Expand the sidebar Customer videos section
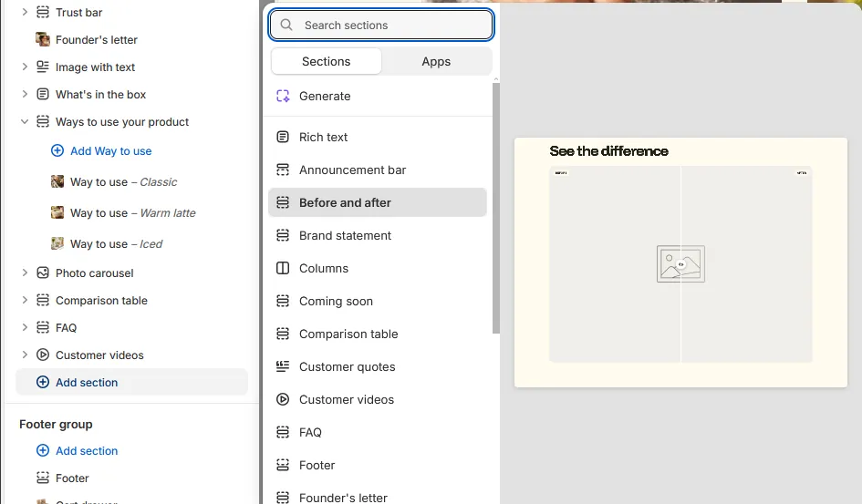This screenshot has height=504, width=862. tap(25, 355)
